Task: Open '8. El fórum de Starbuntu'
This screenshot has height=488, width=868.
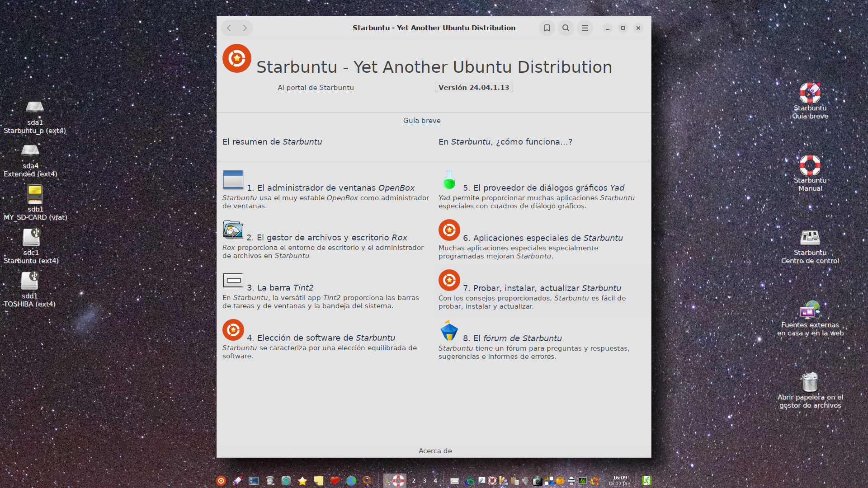Action: (512, 338)
